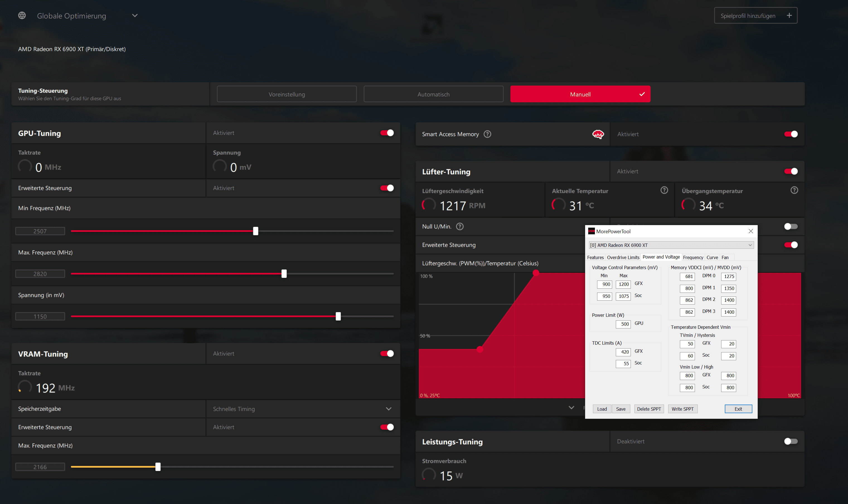This screenshot has height=504, width=848.
Task: Click the Min Frequenz value field 2507
Action: [40, 231]
